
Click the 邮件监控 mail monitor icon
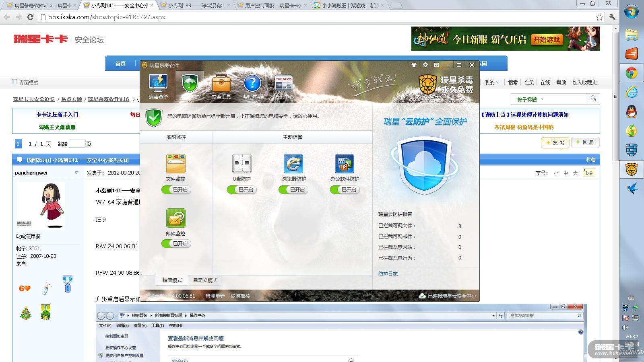(175, 218)
